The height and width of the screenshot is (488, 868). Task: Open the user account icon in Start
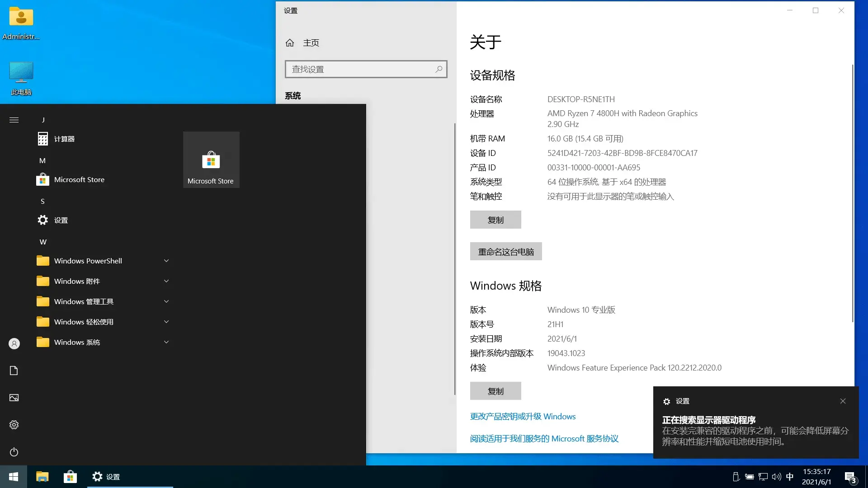14,344
